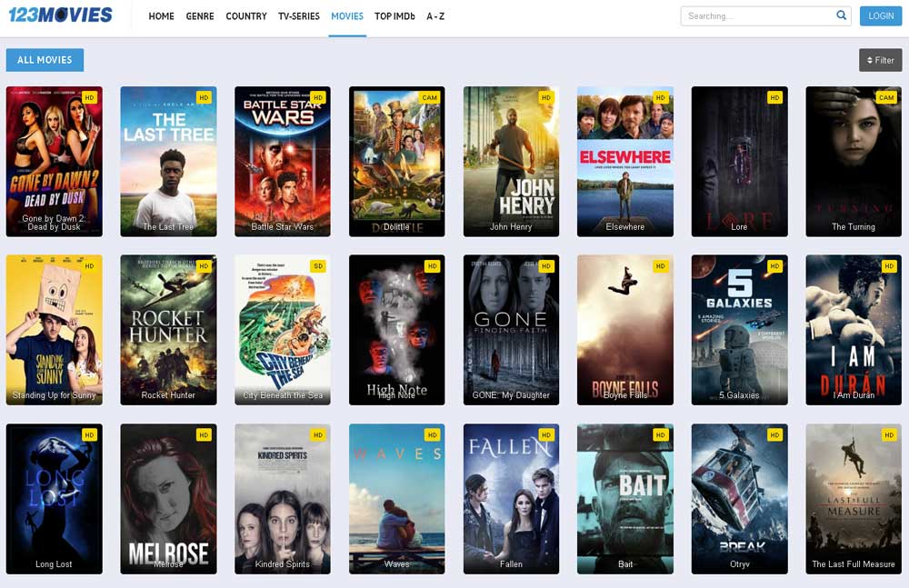
Task: Open the High Note movie poster
Action: coord(396,329)
